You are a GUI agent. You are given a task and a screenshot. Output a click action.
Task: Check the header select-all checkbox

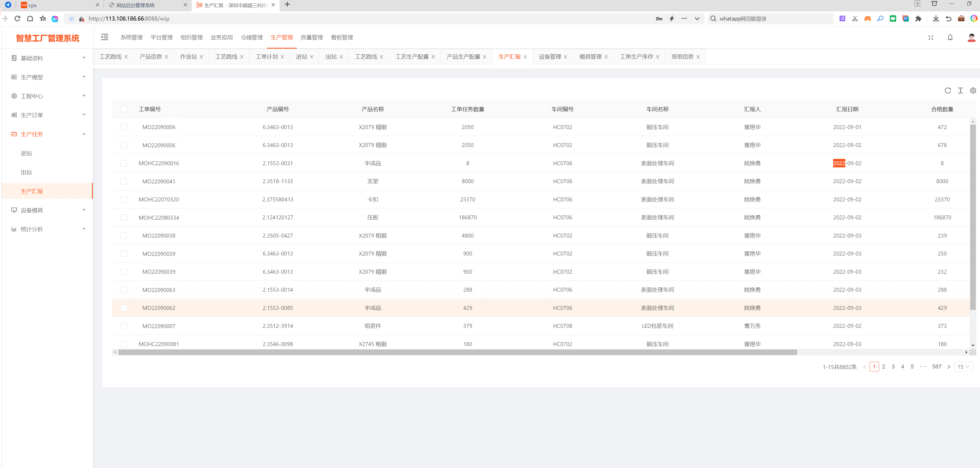pyautogui.click(x=124, y=109)
